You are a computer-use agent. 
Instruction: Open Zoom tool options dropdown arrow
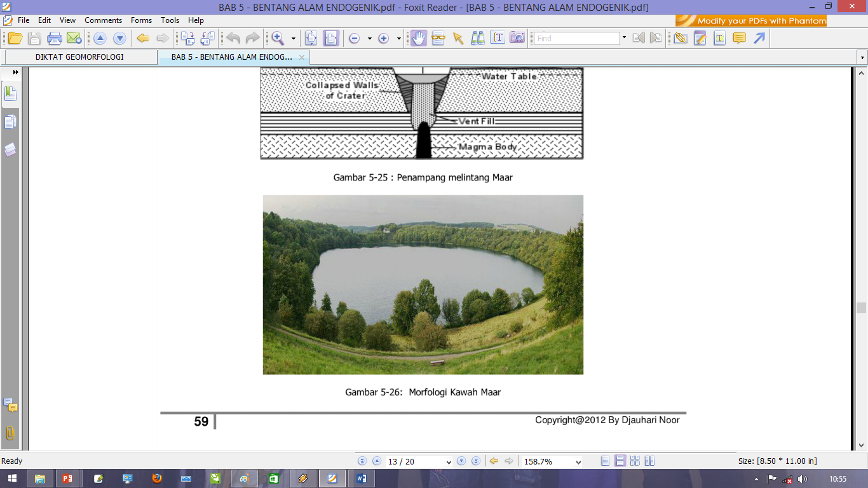pos(294,38)
